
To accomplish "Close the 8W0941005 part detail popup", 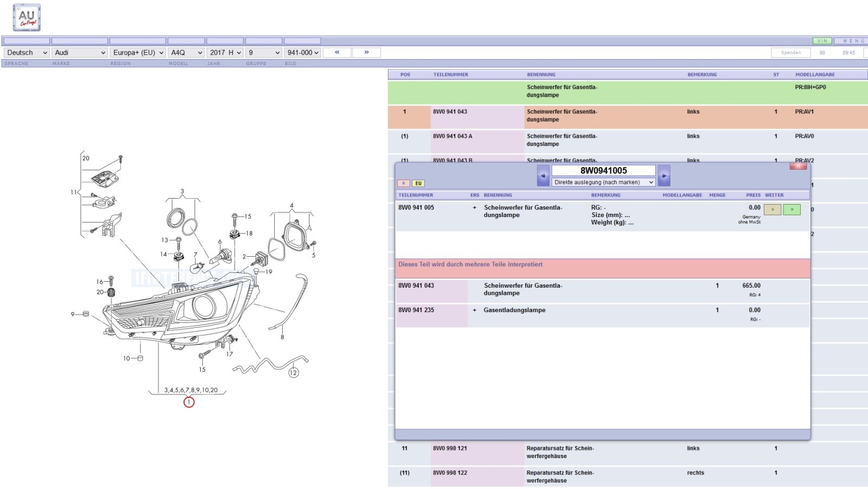I will [x=798, y=167].
